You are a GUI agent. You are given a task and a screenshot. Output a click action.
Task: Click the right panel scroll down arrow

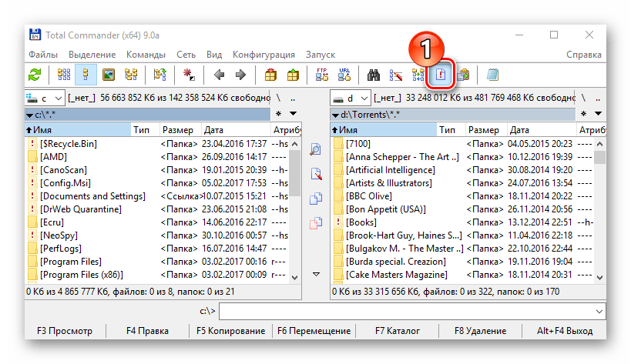[x=600, y=277]
